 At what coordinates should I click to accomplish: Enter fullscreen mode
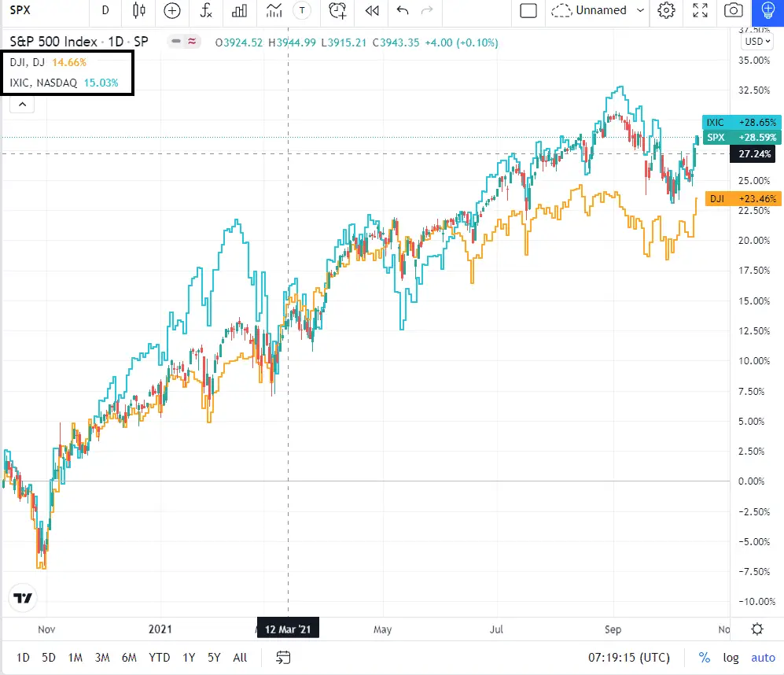700,10
